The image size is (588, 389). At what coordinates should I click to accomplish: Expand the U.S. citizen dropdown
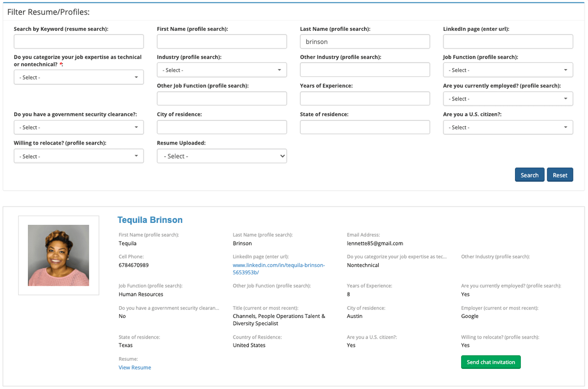pos(508,127)
